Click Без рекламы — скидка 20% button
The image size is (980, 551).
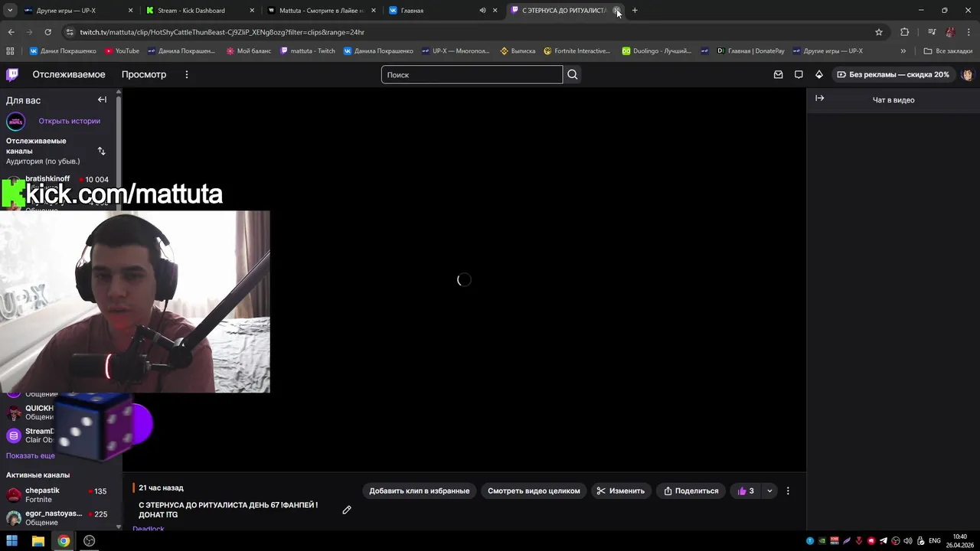coord(893,74)
